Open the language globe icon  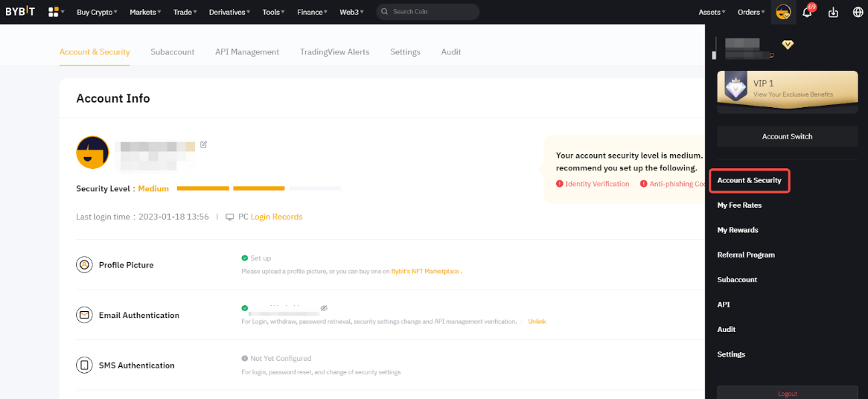coord(858,12)
